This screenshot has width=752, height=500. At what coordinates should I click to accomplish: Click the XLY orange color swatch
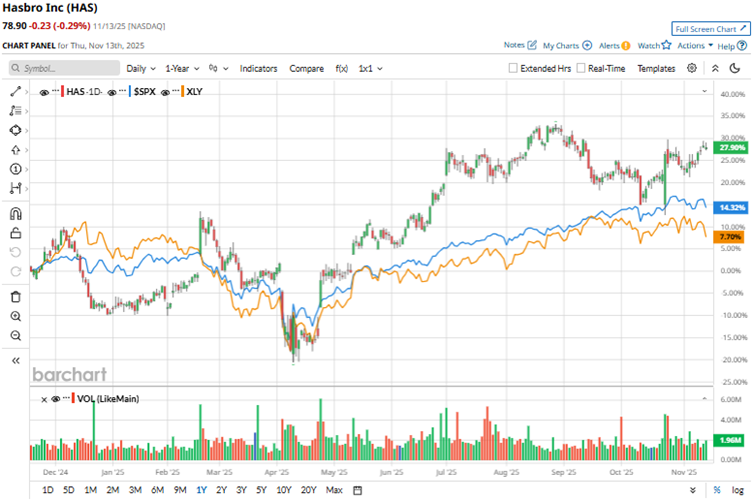tap(182, 91)
